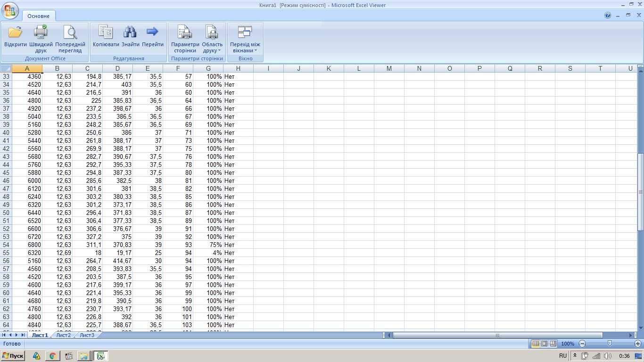Switch to sheet tab Лист1

[40, 335]
